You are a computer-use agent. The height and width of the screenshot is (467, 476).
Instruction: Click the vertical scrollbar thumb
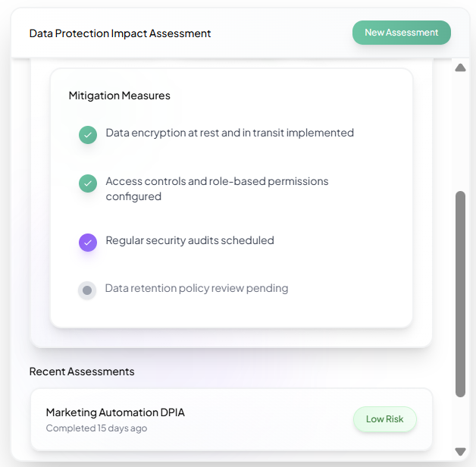(460, 293)
